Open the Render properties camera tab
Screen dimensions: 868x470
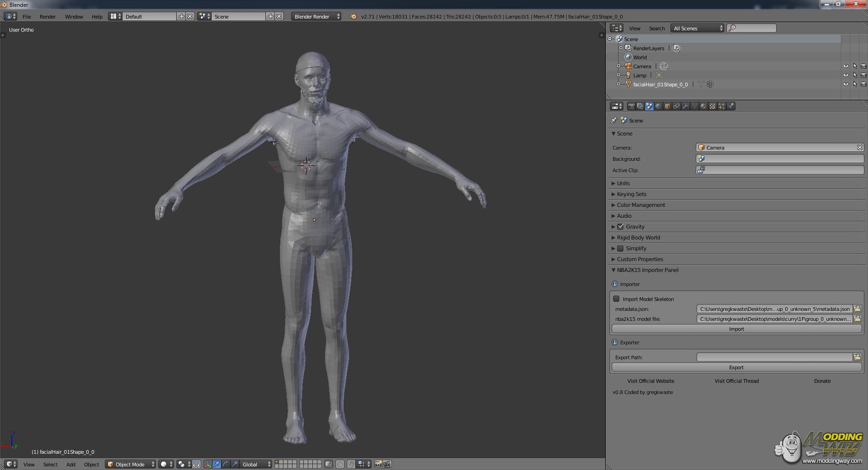(632, 106)
